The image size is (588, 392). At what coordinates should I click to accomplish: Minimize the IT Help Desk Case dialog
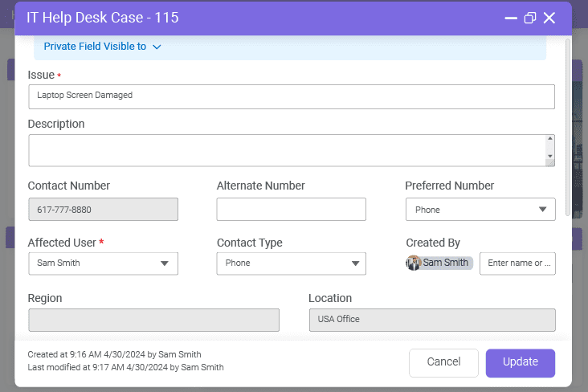[x=511, y=18]
